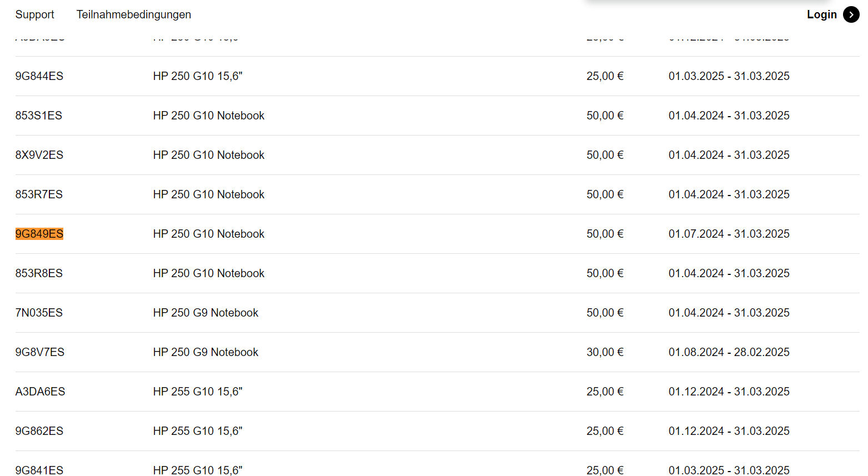The height and width of the screenshot is (476, 868).
Task: Select product number 853S1ES
Action: pyautogui.click(x=39, y=116)
